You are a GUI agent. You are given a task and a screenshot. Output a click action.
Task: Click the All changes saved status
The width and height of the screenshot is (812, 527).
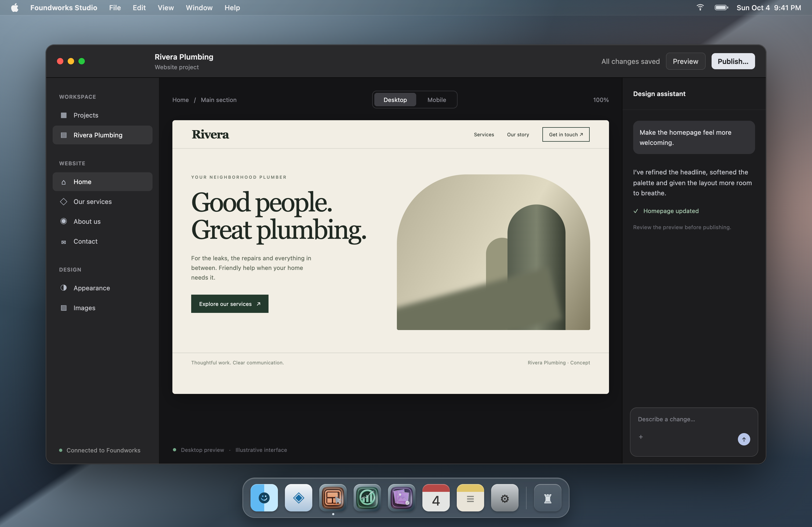[630, 61]
